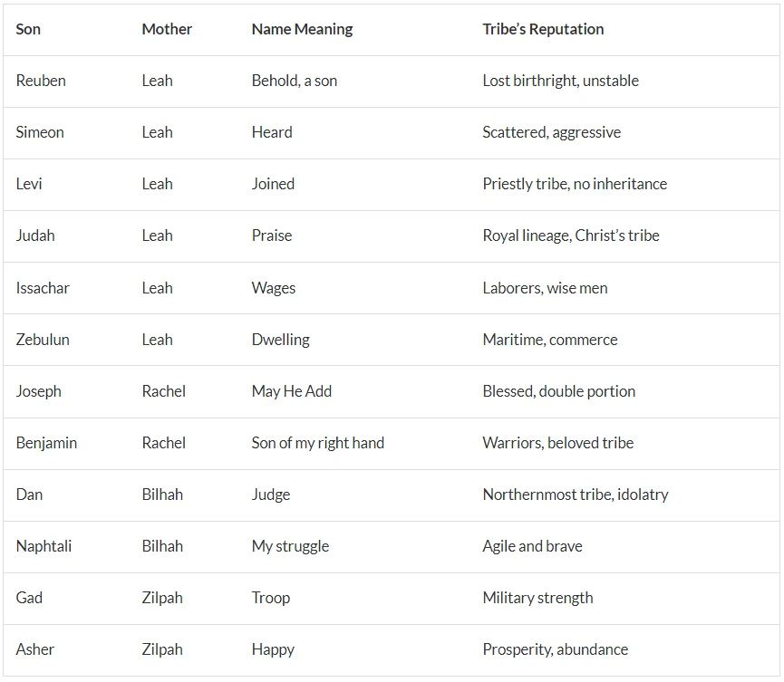Click the "Levi" name in the table

pyautogui.click(x=29, y=184)
